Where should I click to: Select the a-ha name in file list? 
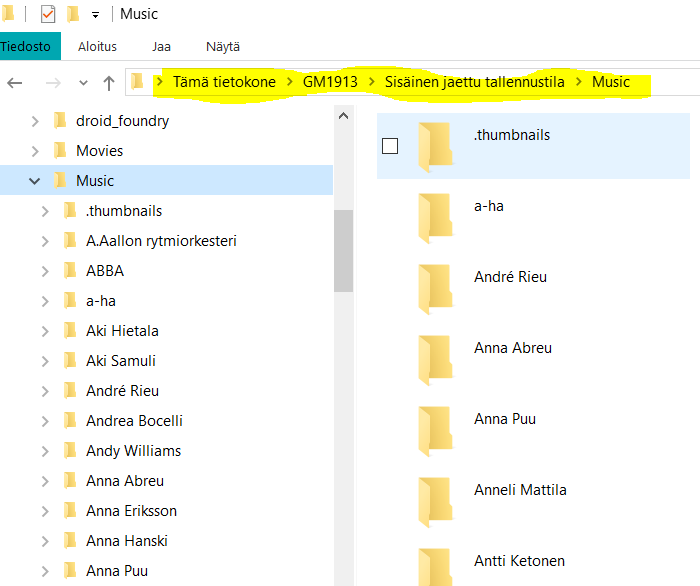489,206
